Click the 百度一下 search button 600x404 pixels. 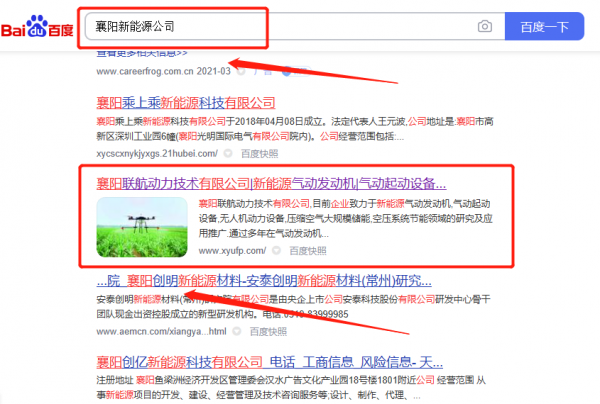pyautogui.click(x=544, y=26)
